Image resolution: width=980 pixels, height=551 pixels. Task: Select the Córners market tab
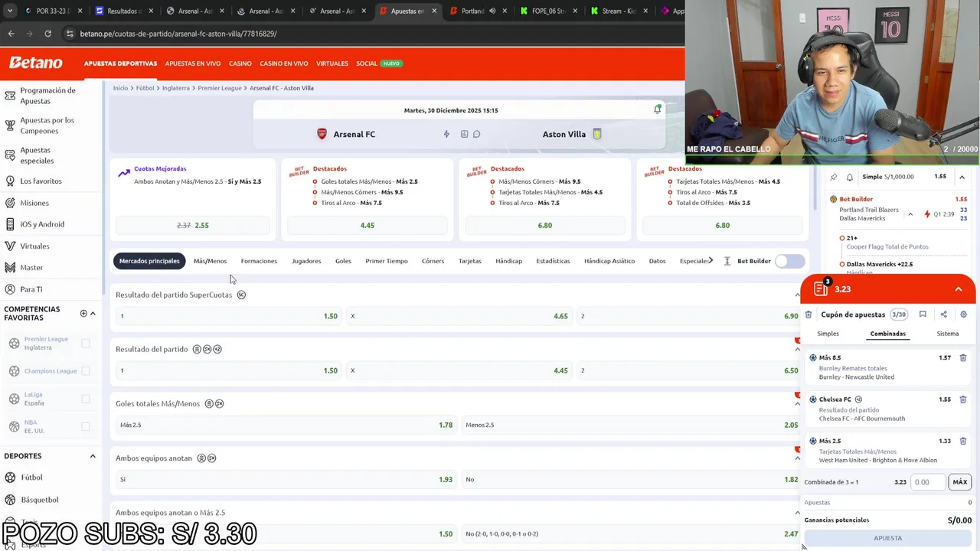433,261
